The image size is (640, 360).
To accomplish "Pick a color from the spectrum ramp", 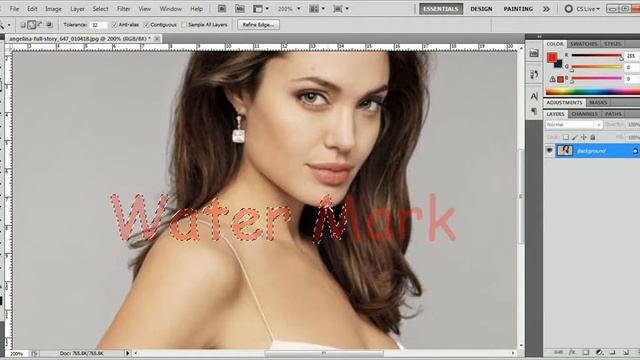I will click(593, 91).
